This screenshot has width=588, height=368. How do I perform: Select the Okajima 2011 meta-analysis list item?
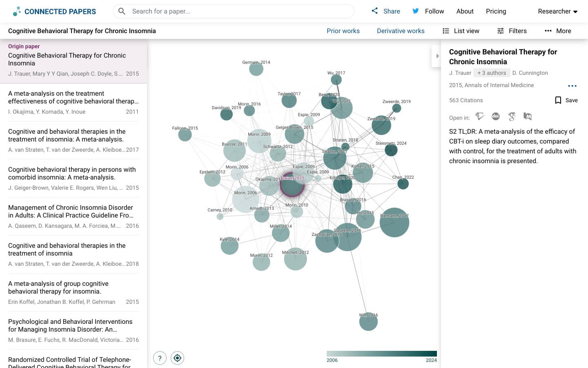[73, 102]
